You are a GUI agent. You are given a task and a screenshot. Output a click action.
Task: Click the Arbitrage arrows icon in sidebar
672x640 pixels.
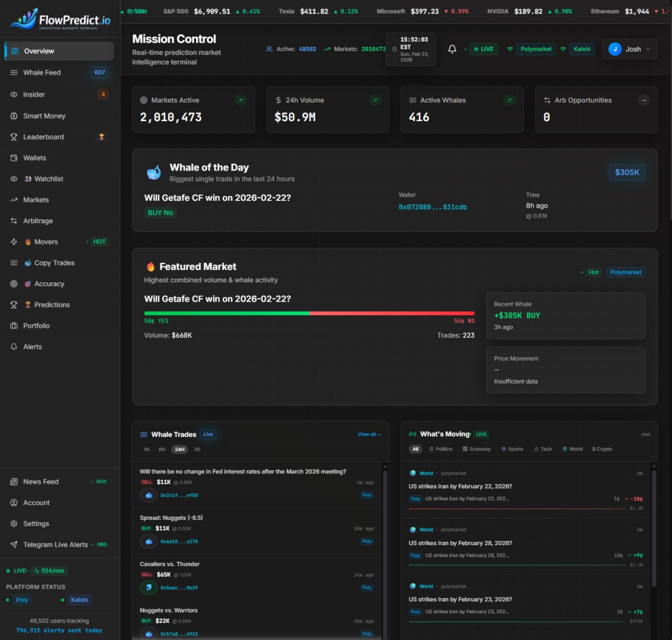pyautogui.click(x=14, y=221)
